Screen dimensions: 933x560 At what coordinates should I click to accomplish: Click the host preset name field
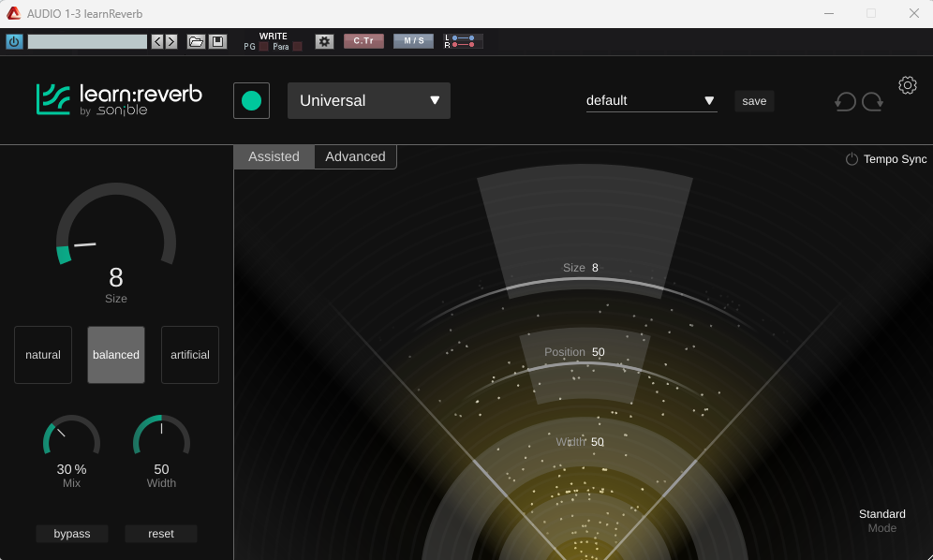click(87, 41)
